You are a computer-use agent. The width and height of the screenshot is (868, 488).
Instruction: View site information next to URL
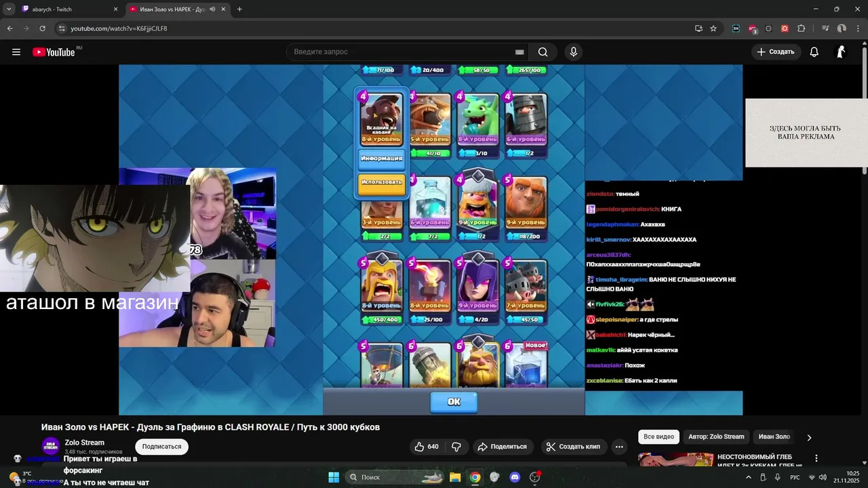(x=62, y=28)
